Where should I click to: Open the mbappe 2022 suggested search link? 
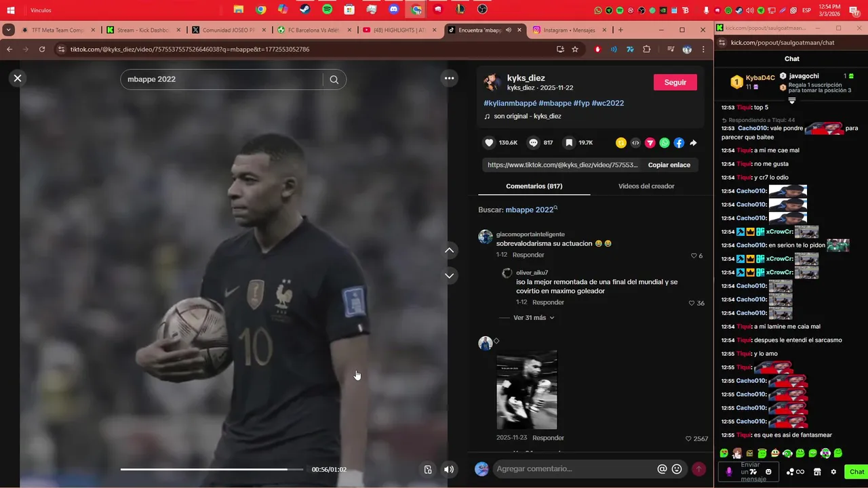[x=531, y=209]
